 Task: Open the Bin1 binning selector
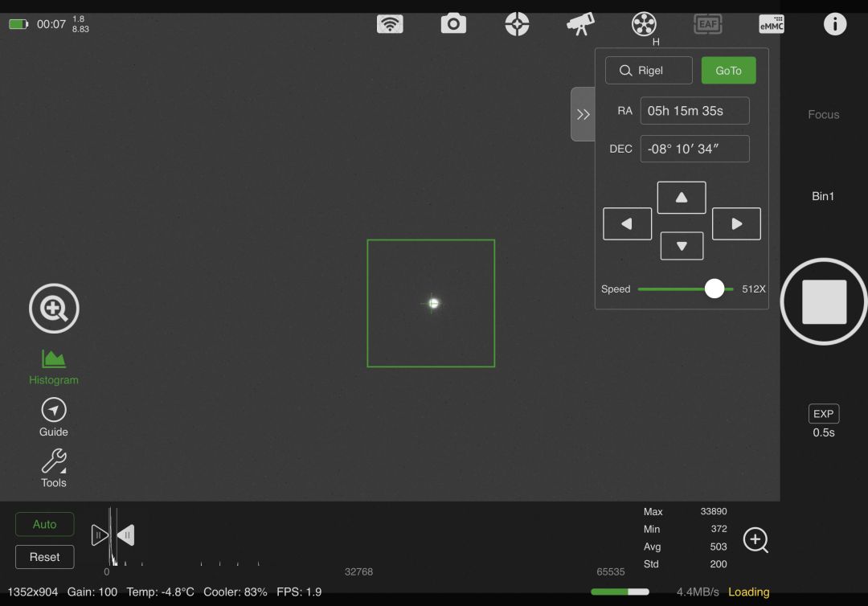[823, 196]
